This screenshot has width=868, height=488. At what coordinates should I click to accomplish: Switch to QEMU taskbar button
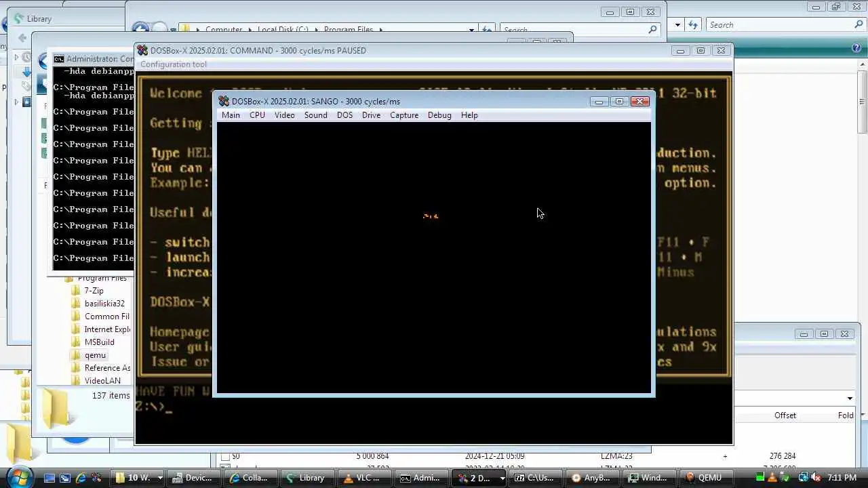click(x=707, y=478)
